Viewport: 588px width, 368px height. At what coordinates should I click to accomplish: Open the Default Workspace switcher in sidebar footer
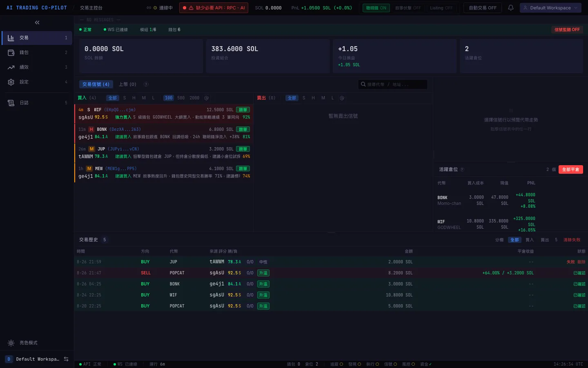pos(37,359)
